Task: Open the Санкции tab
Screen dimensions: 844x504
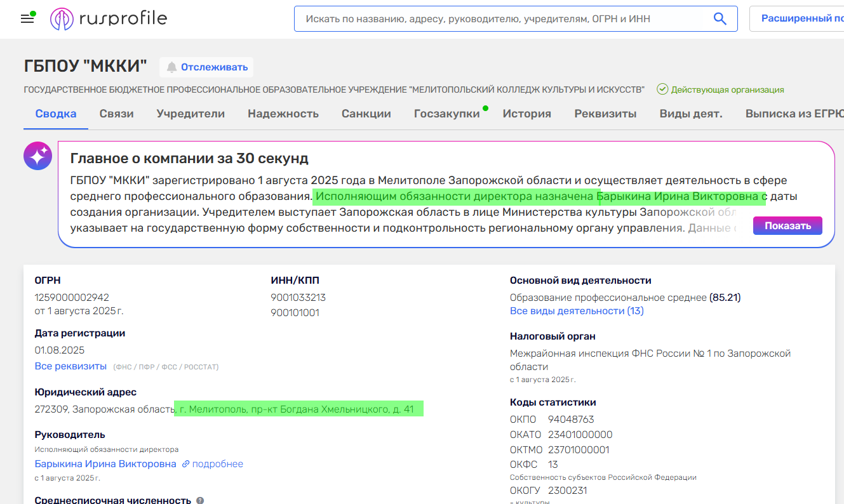Action: [366, 114]
